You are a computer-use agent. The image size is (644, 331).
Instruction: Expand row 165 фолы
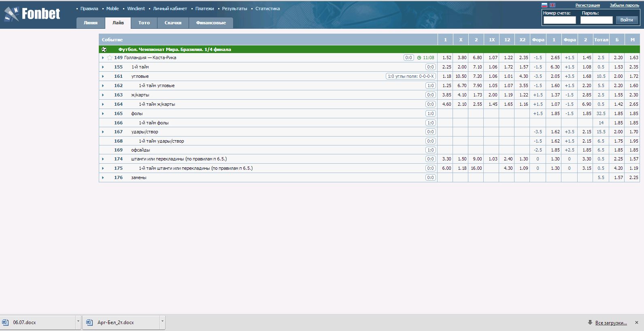(x=103, y=113)
